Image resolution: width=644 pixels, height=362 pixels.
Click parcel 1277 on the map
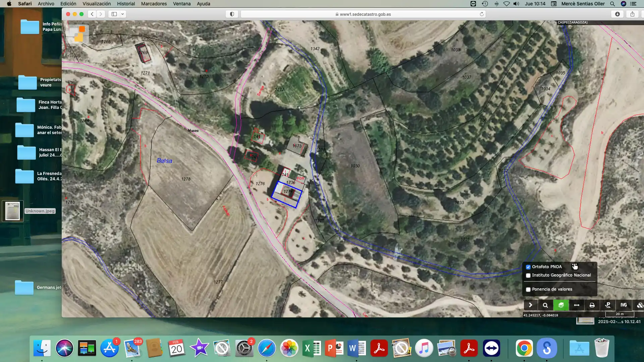pos(218,282)
